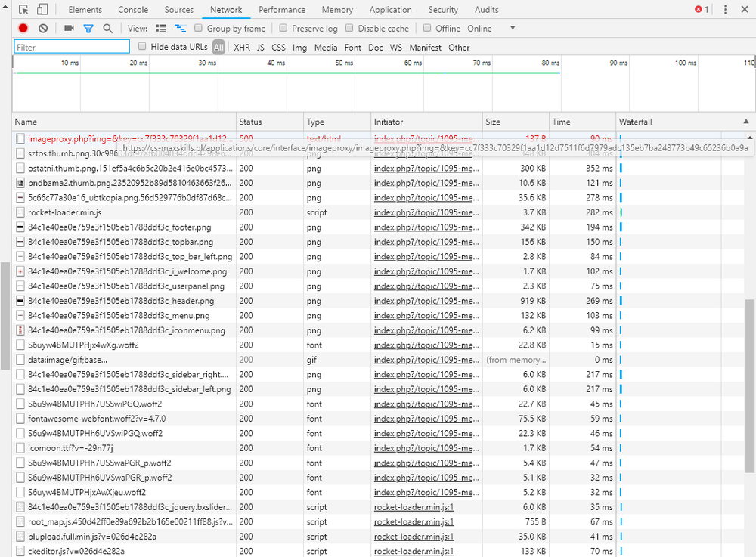Check the Hide data URLs option
Screen dimensions: 756x557
point(142,46)
